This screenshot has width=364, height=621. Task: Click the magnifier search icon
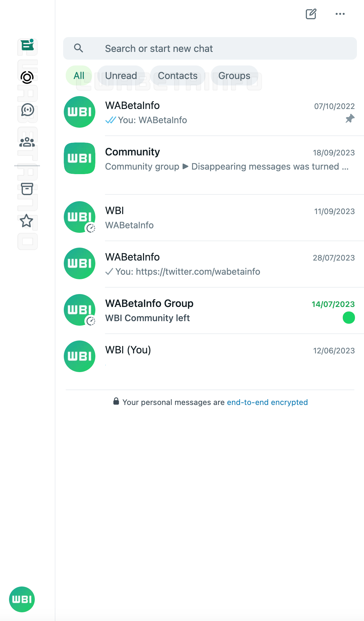(79, 48)
